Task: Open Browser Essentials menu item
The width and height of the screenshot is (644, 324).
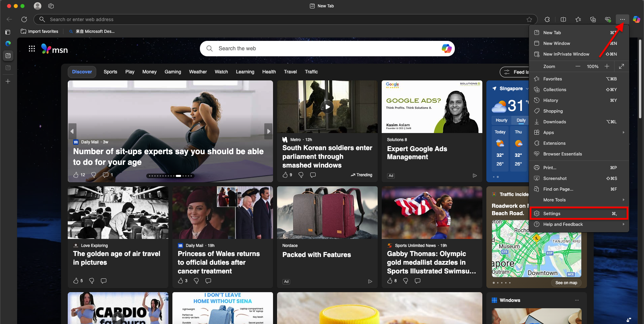Action: [579, 154]
